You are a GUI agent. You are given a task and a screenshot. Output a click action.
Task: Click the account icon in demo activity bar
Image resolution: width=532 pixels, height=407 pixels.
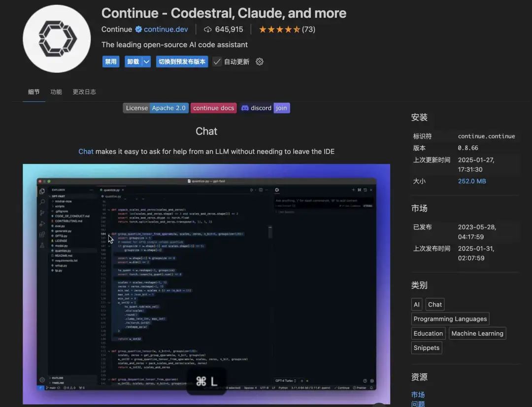(x=42, y=380)
